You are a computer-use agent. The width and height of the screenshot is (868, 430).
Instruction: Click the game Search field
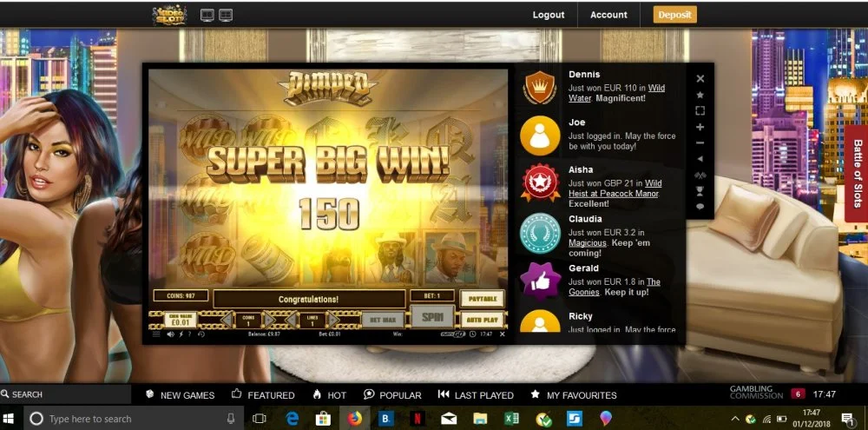click(65, 394)
